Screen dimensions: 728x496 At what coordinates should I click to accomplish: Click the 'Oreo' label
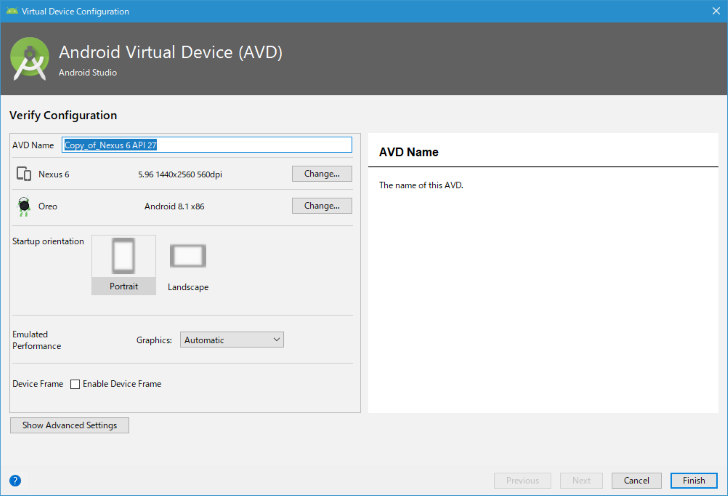pos(48,206)
